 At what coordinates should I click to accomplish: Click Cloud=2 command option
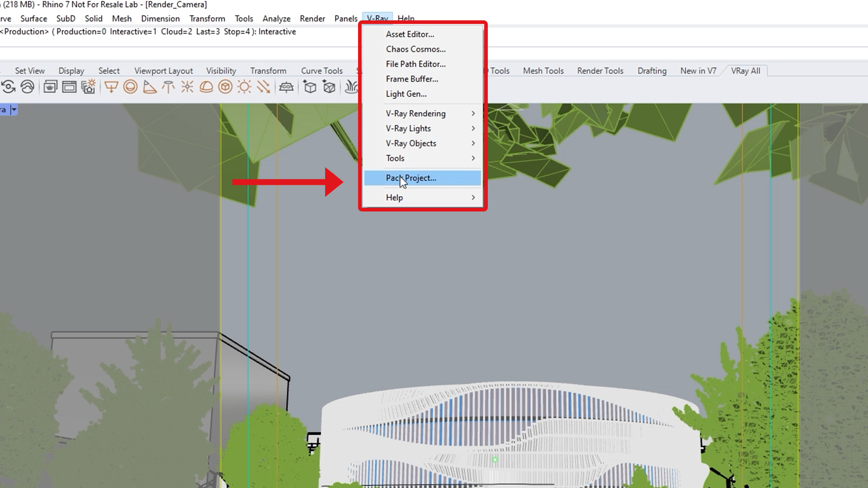[176, 32]
